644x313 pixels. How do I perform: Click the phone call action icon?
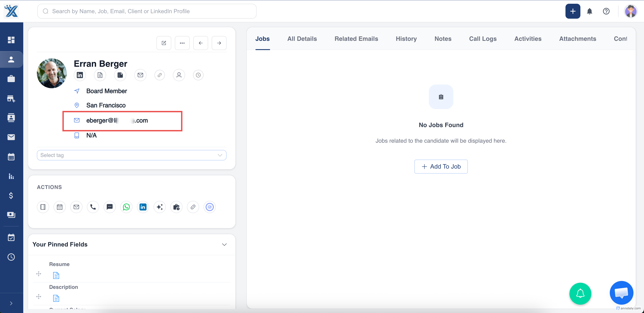click(x=93, y=207)
